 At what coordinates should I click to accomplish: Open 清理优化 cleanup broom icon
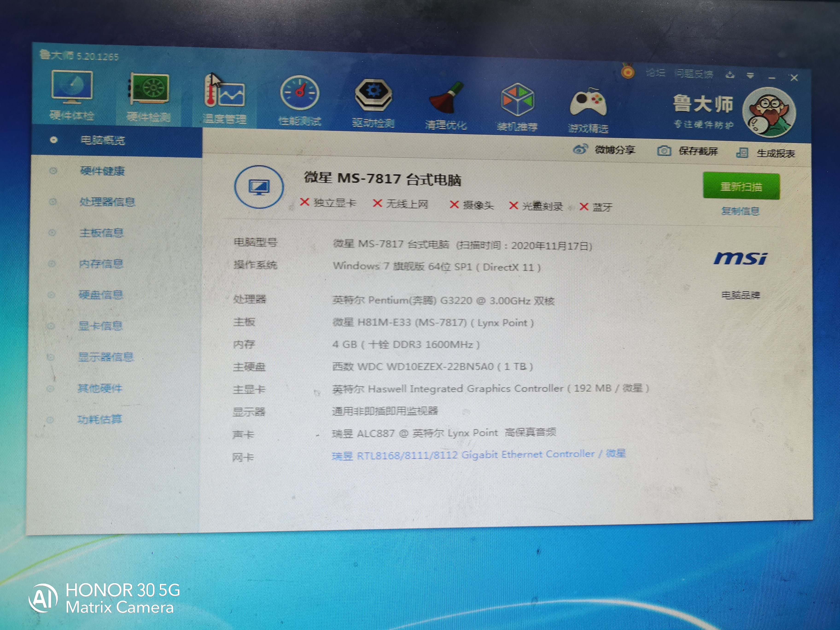(x=446, y=105)
